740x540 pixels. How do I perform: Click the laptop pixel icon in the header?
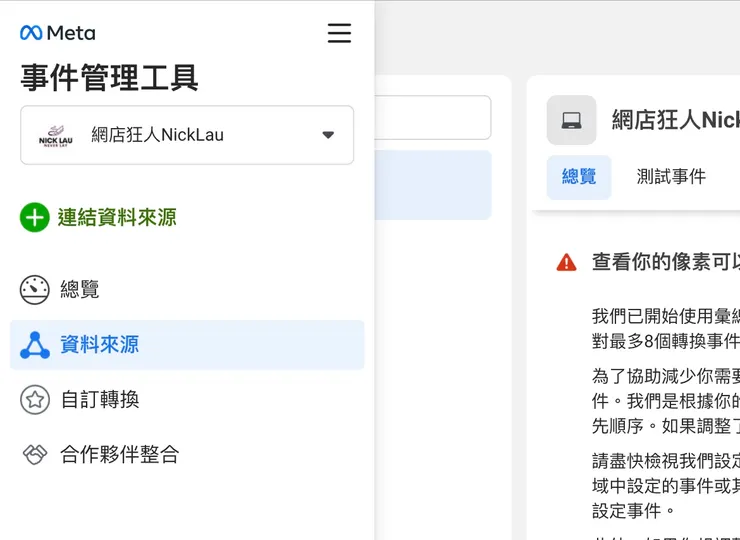[x=572, y=120]
